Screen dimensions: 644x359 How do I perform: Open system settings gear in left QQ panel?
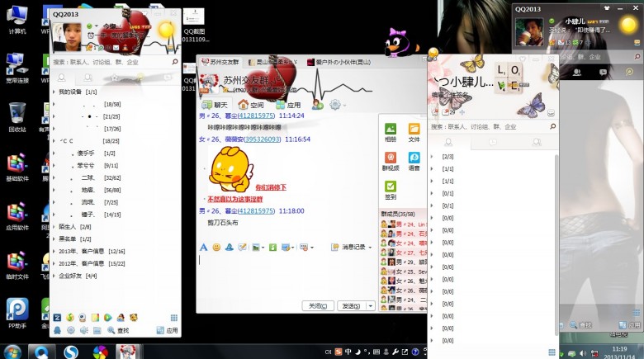71,330
